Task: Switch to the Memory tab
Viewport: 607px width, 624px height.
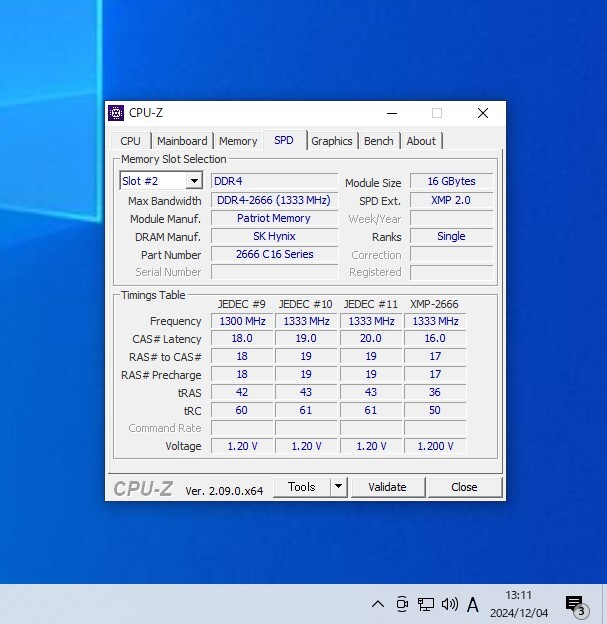Action: [238, 141]
